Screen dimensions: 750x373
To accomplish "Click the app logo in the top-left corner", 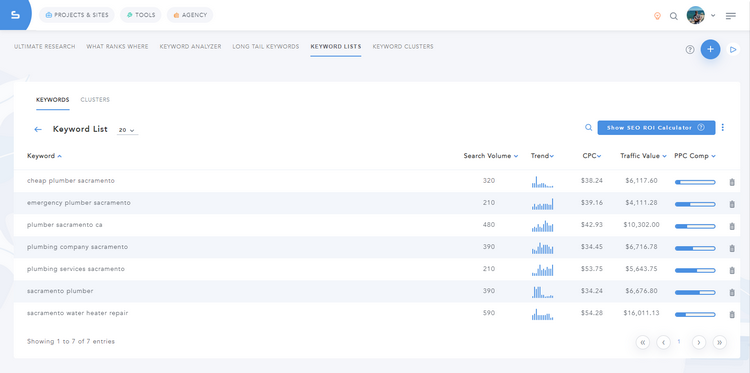I will click(x=15, y=15).
